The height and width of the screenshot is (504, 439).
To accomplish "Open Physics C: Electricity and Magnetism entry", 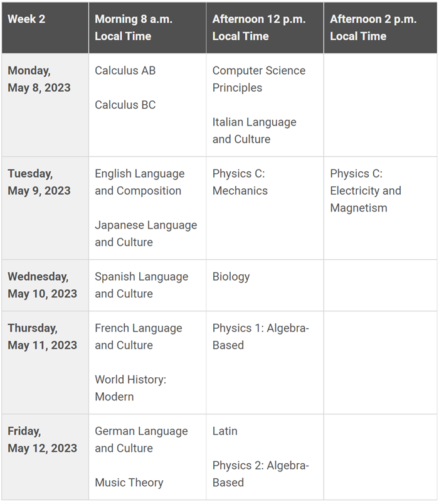I will (x=366, y=191).
